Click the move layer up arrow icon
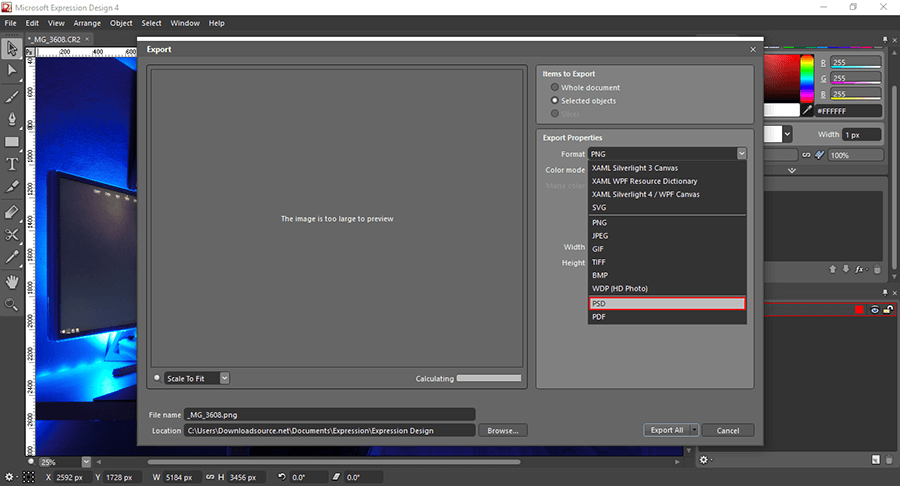This screenshot has width=900, height=486. click(x=832, y=269)
